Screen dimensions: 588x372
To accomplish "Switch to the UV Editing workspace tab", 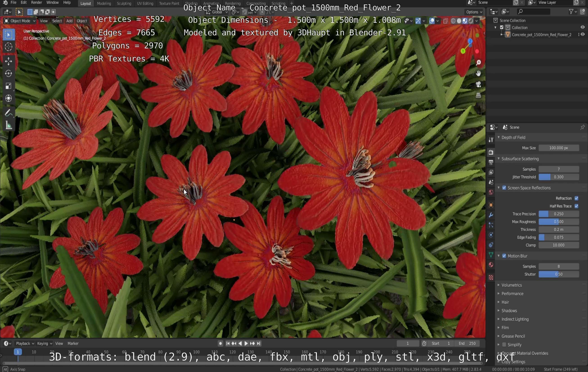I will 145,3.
